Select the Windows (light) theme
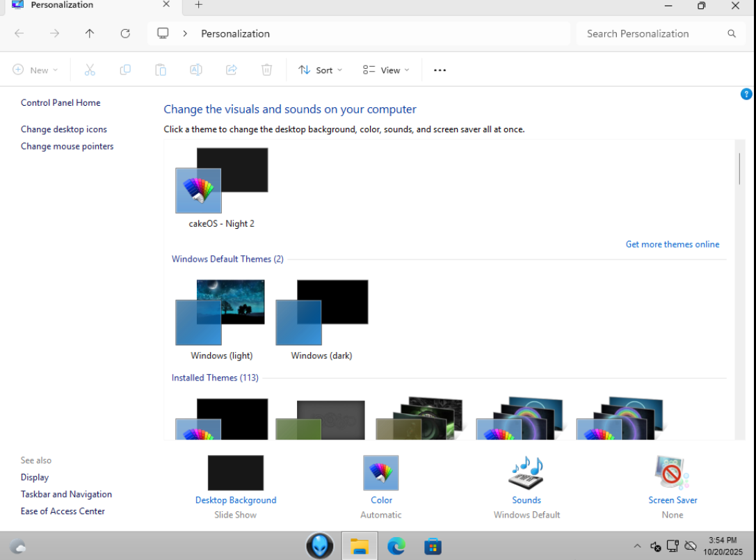 point(221,313)
